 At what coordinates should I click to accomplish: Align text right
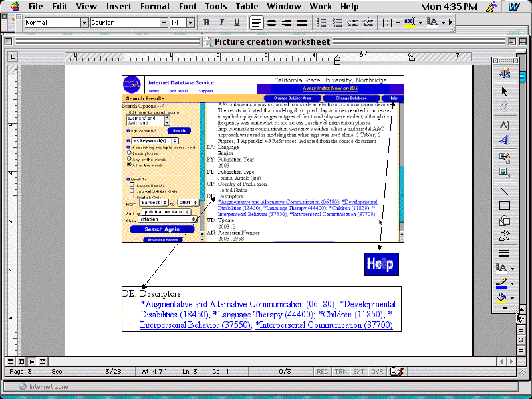(287, 23)
